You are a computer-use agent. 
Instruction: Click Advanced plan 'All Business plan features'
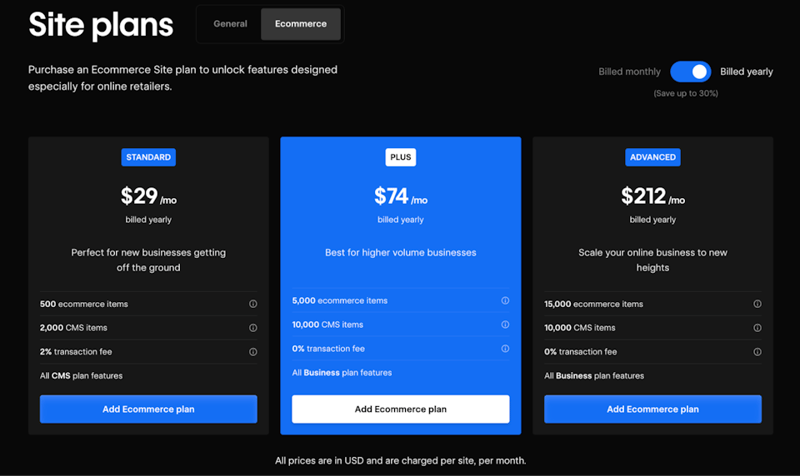[x=594, y=376]
